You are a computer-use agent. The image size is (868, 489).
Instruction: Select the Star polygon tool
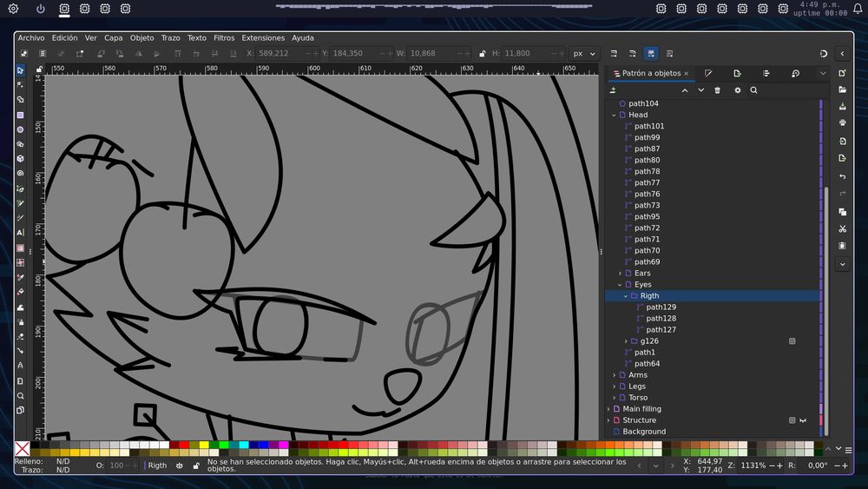click(x=21, y=144)
